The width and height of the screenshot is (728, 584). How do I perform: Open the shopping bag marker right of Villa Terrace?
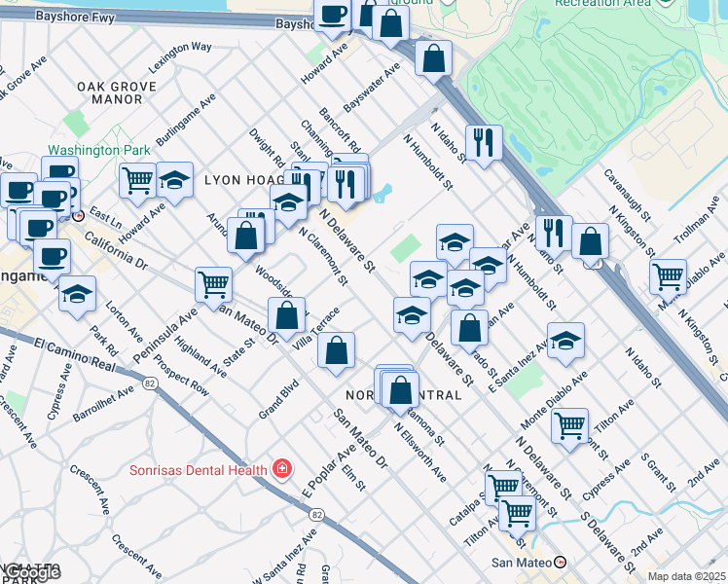[x=336, y=350]
